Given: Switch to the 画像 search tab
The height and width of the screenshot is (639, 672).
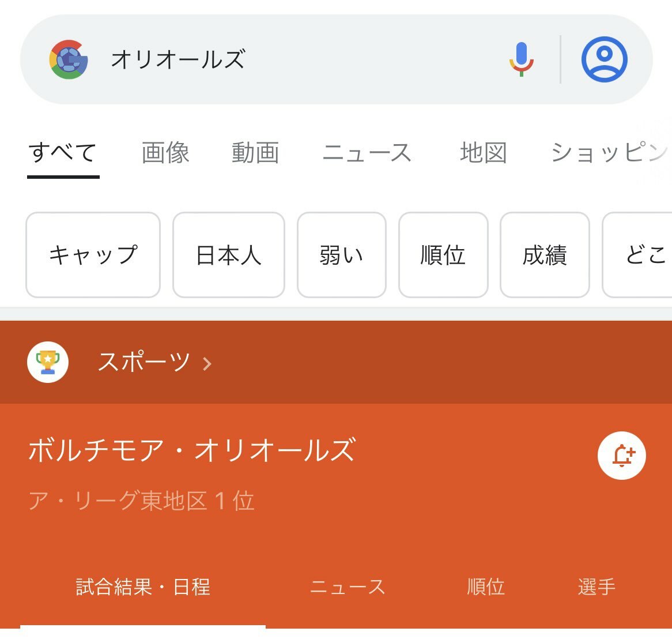Looking at the screenshot, I should point(165,153).
